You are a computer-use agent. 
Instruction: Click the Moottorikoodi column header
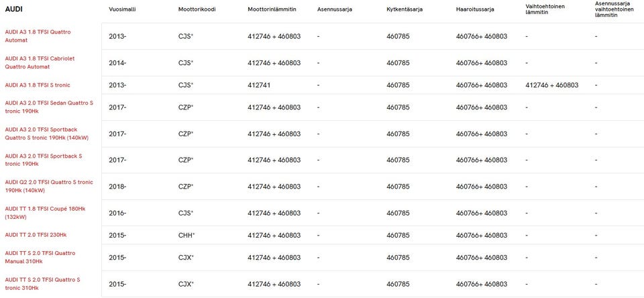click(x=197, y=9)
